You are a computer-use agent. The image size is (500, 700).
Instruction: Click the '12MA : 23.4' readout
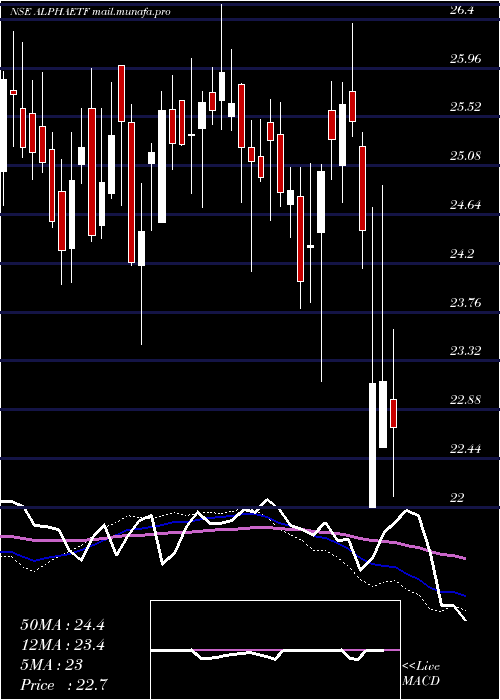point(62,645)
